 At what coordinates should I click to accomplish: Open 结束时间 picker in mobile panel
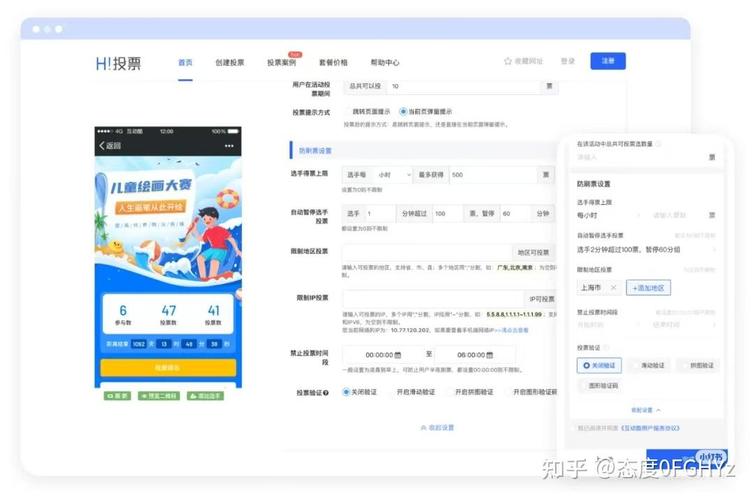point(684,325)
